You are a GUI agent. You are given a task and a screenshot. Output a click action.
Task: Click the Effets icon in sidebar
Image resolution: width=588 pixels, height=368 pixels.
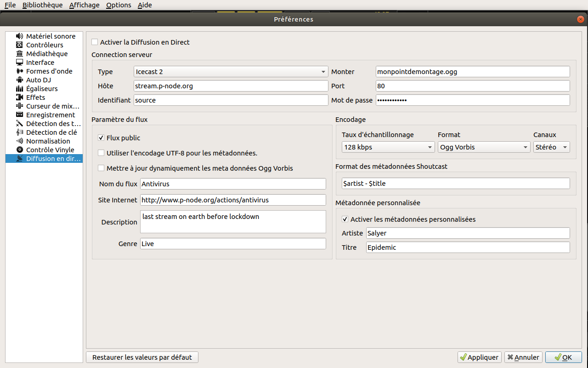[19, 98]
